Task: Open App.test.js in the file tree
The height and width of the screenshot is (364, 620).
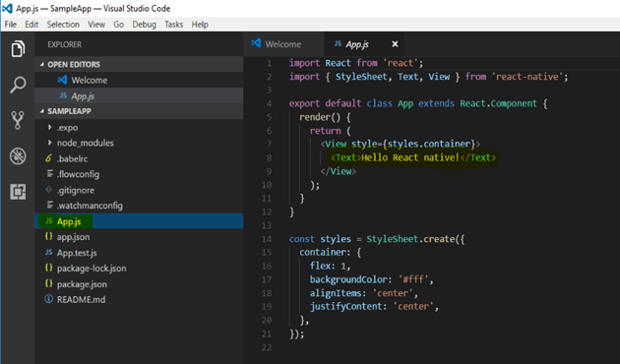Action: point(139,253)
